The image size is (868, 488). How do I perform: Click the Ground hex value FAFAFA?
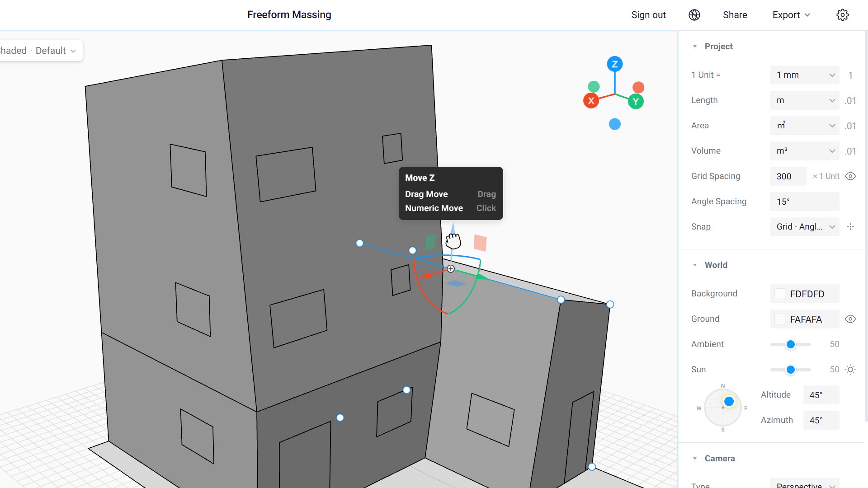pos(806,319)
